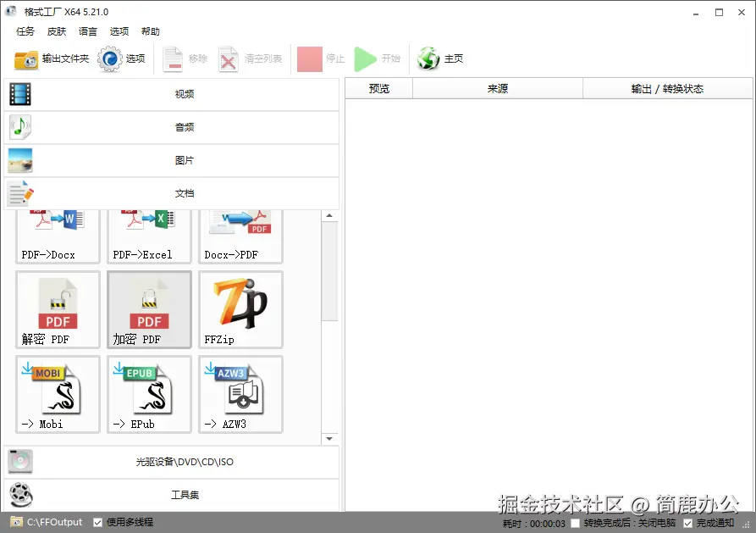756x533 pixels.
Task: Click the scroll down arrow in document panel
Action: 329,439
